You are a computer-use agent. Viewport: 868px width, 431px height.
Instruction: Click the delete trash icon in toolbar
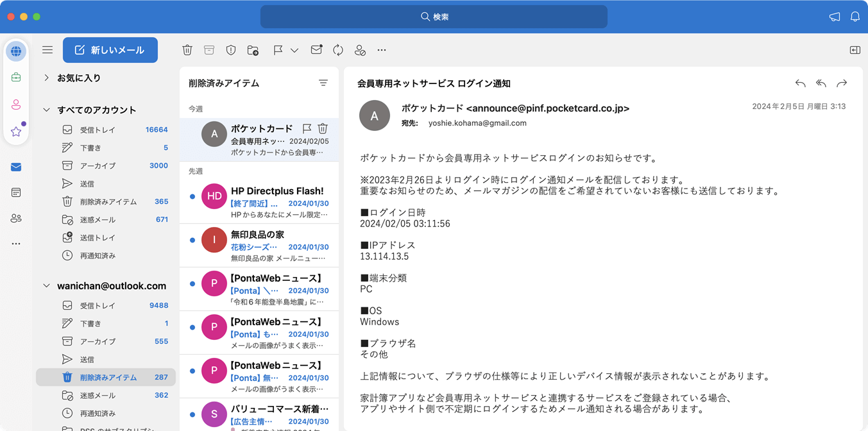tap(187, 50)
